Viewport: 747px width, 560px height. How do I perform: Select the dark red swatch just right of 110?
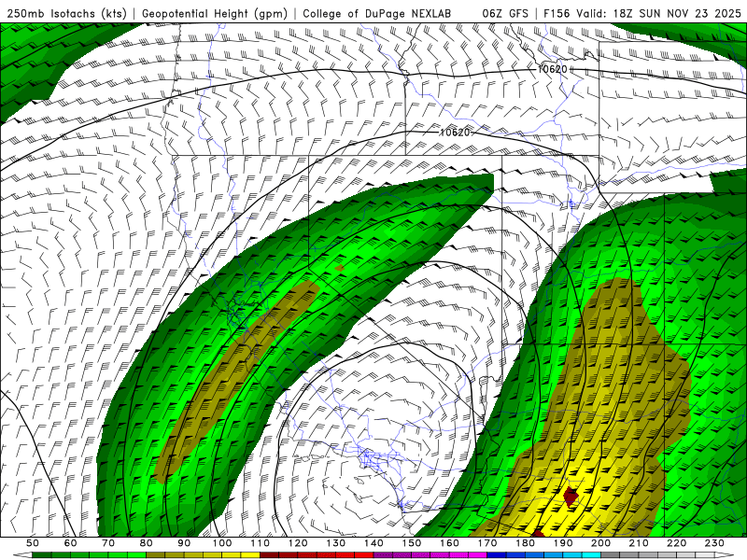point(270,555)
